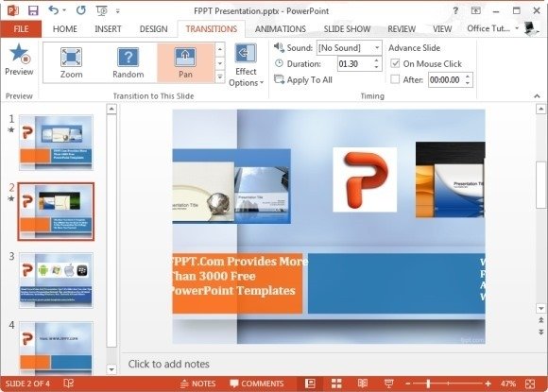Click transition star icon beside slide 1
The width and height of the screenshot is (548, 392).
[x=11, y=130]
